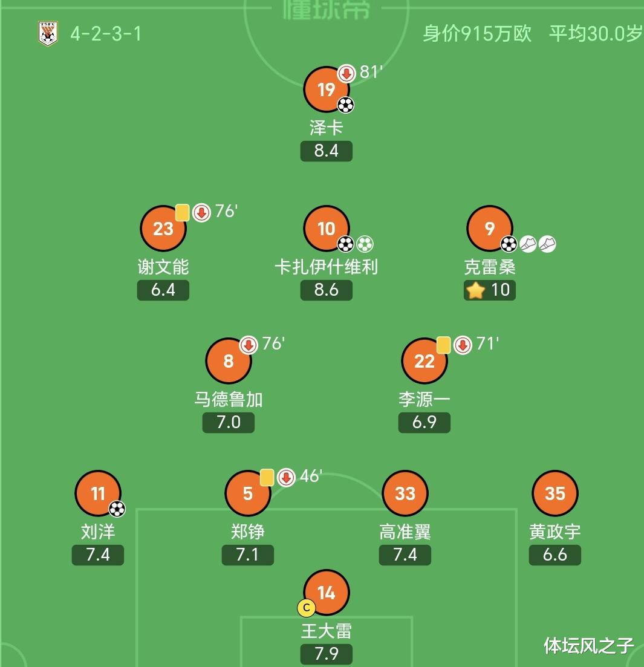
Task: Click the team crest icon beside 4-2-3-1
Action: [x=48, y=33]
